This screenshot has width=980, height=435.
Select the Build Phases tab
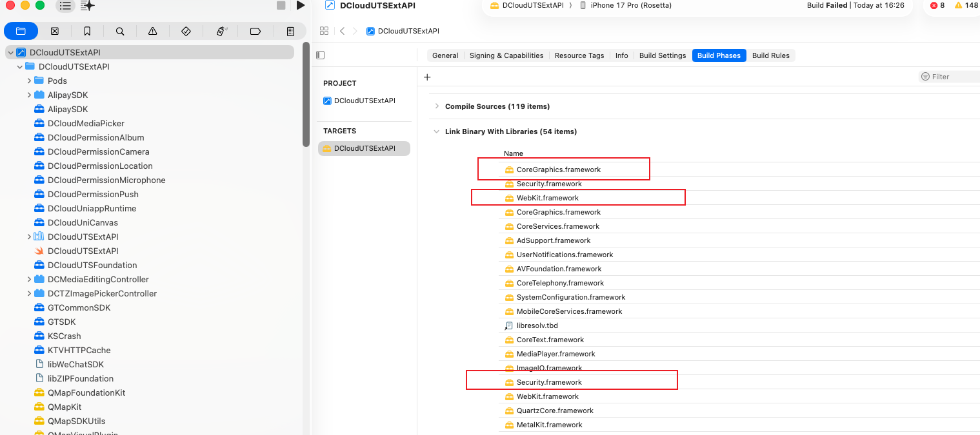(719, 55)
